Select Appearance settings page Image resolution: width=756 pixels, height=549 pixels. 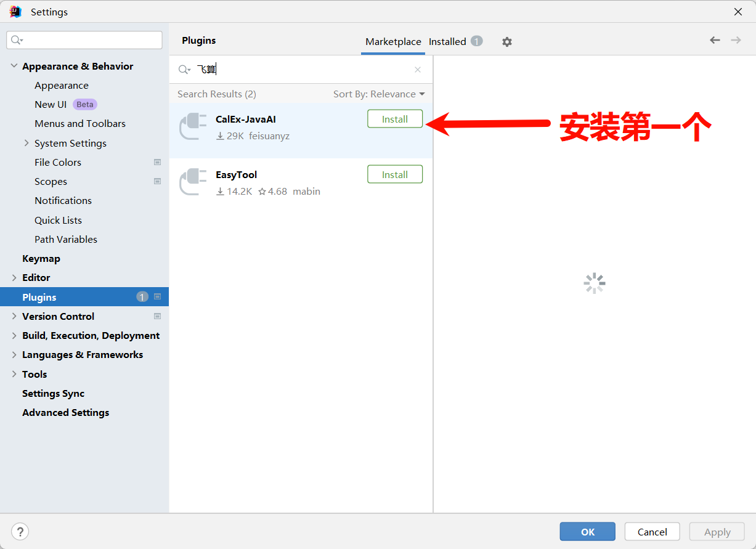point(62,85)
